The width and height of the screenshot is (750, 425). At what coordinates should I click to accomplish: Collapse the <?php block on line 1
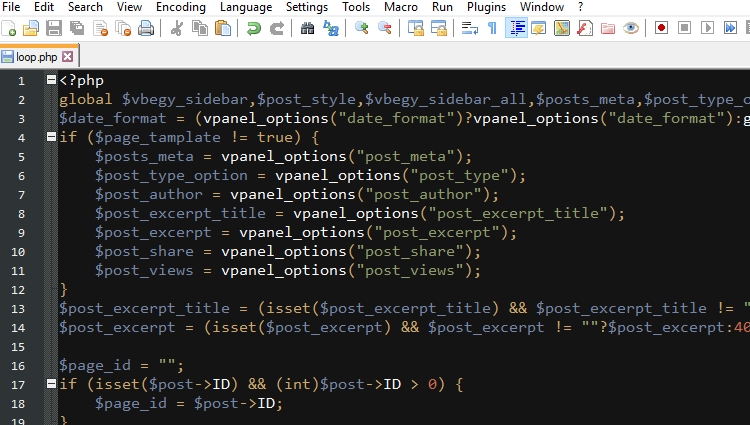point(51,80)
